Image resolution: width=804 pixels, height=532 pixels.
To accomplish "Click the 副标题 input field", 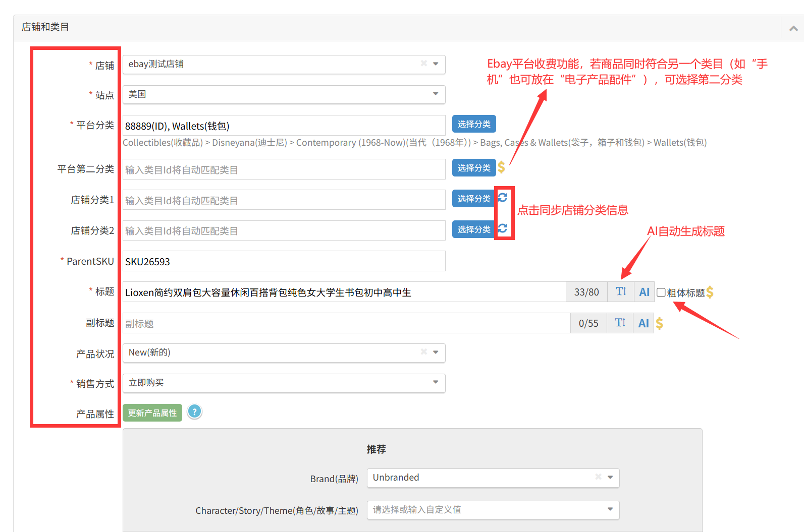I will pos(346,323).
